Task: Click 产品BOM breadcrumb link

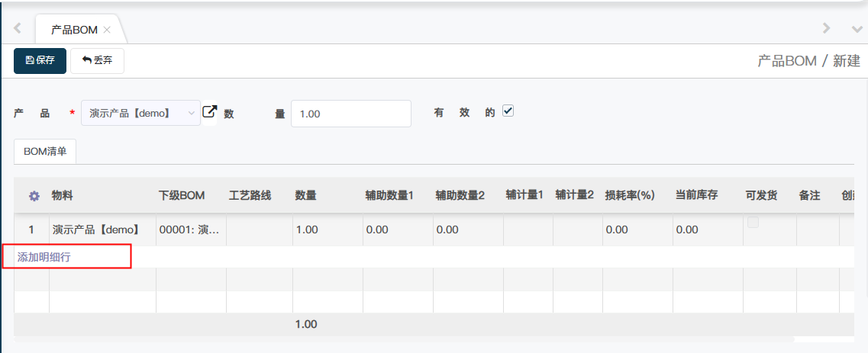Action: coord(786,61)
